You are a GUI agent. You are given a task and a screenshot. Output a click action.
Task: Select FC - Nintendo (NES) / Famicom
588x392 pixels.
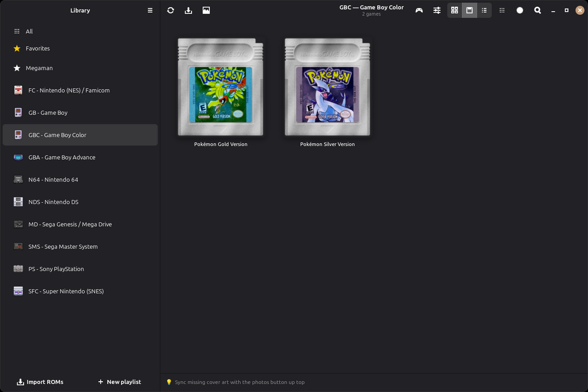pos(80,90)
